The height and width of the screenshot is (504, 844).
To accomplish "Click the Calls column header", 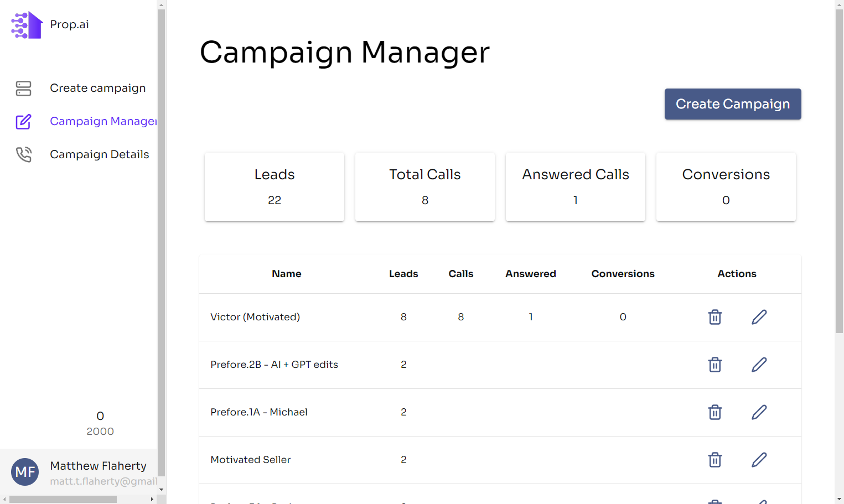I will [461, 274].
